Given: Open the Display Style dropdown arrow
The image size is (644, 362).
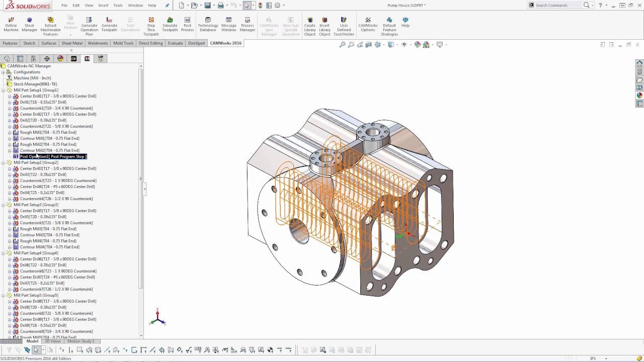Looking at the screenshot, I should 396,45.
